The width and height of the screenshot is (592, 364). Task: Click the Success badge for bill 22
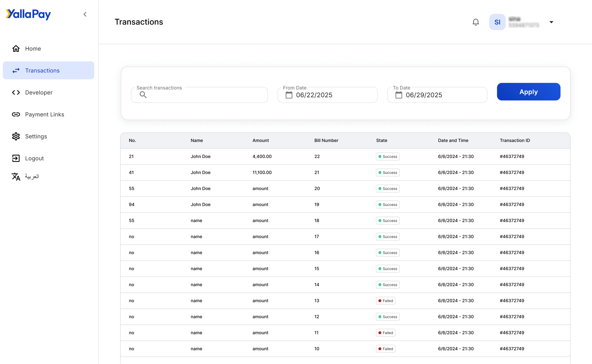click(387, 156)
